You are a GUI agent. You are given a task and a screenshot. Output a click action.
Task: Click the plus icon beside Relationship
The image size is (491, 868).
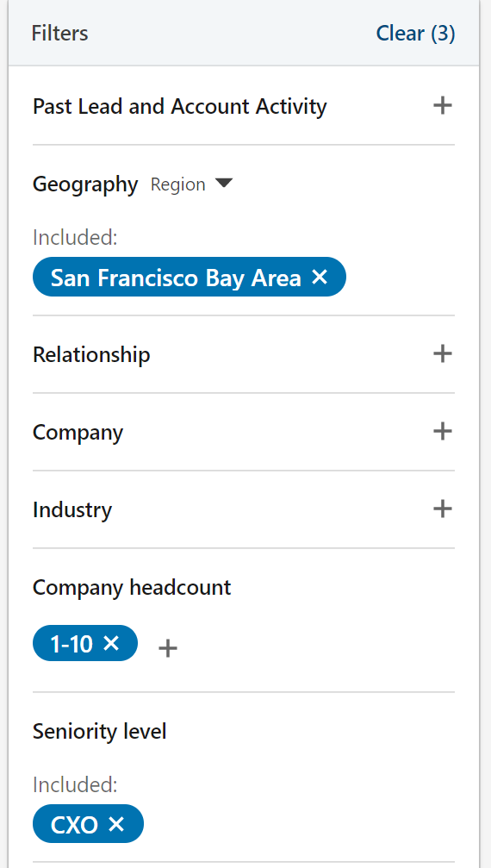[x=443, y=353]
